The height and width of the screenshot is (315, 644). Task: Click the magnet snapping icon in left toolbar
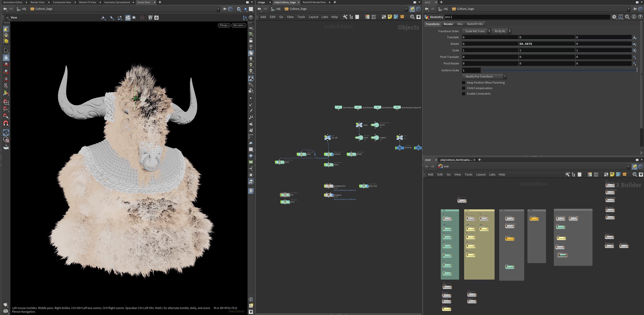6,123
